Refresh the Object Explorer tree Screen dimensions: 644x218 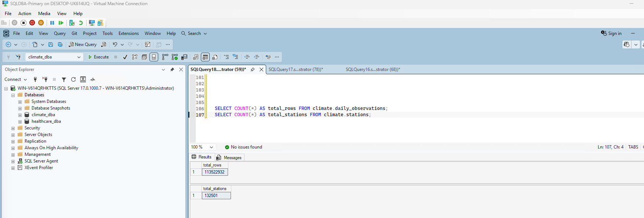[x=73, y=79]
